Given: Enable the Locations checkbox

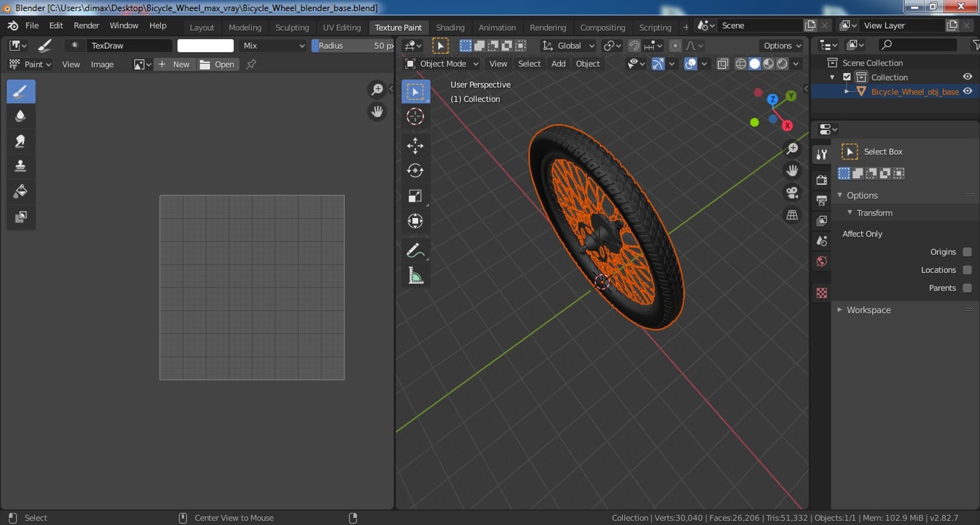Looking at the screenshot, I should tap(967, 270).
